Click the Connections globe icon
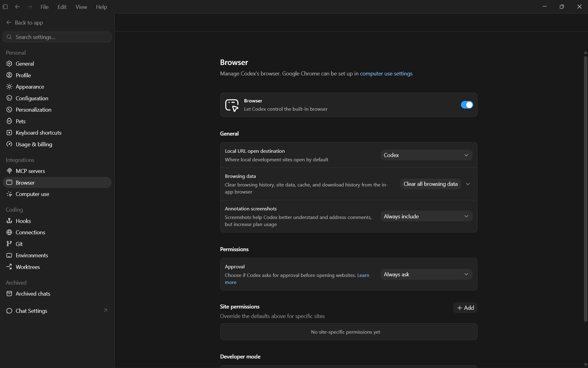Image resolution: width=588 pixels, height=368 pixels. tap(9, 232)
